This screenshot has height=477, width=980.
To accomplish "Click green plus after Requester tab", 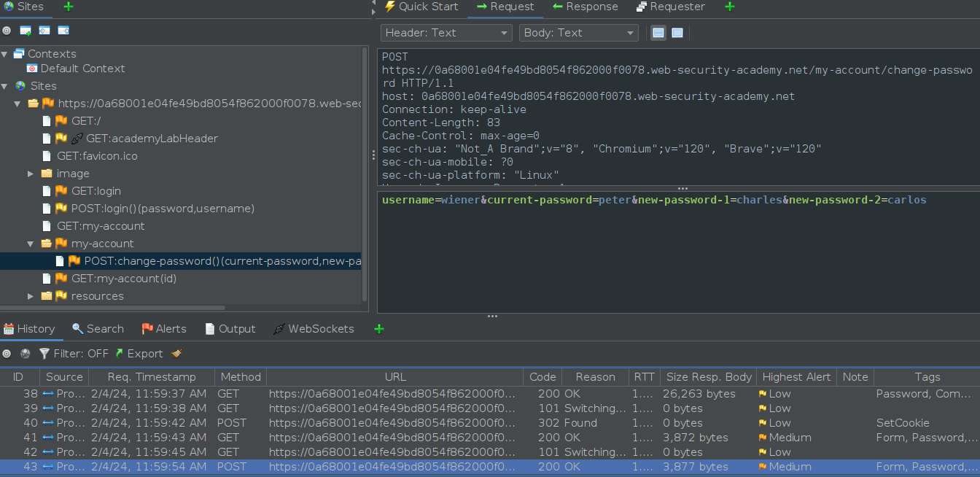I will (730, 7).
